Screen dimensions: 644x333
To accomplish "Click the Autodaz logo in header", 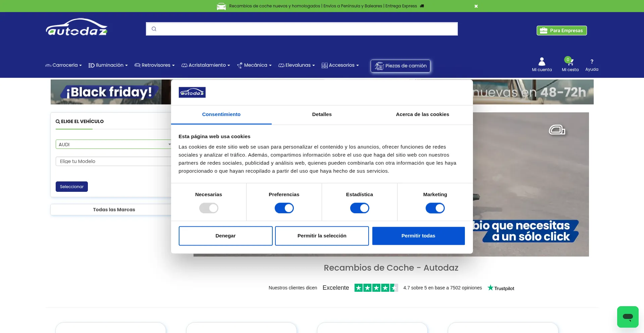I will click(x=76, y=27).
